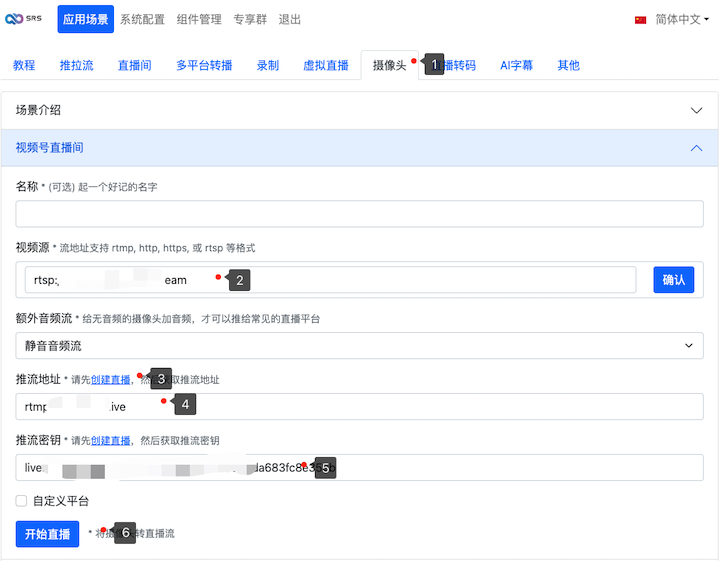The image size is (720, 561).
Task: Expand the 场景介绍 section
Action: pos(359,110)
